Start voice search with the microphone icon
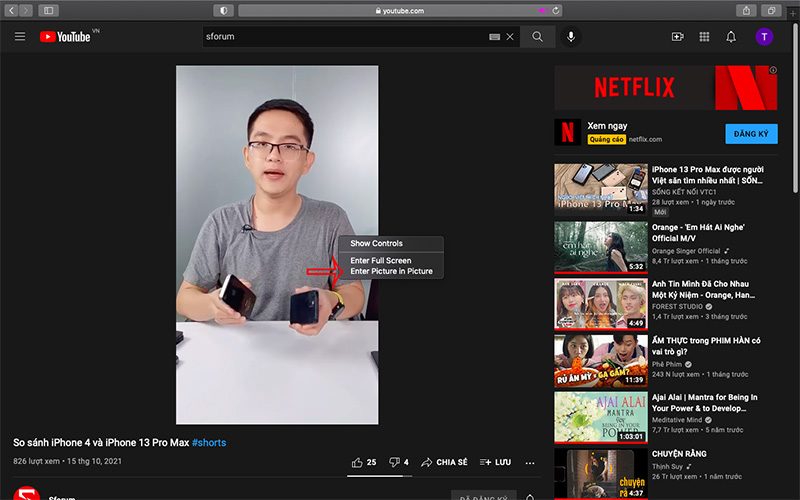The height and width of the screenshot is (500, 800). (x=571, y=37)
